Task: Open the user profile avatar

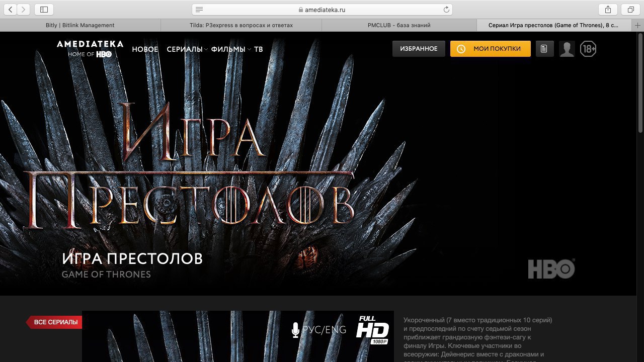Action: 567,49
